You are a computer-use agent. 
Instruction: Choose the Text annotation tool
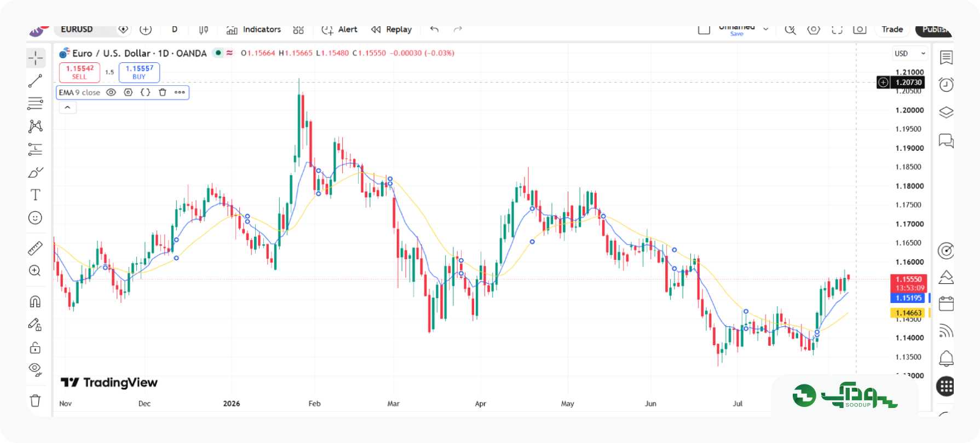click(x=36, y=195)
